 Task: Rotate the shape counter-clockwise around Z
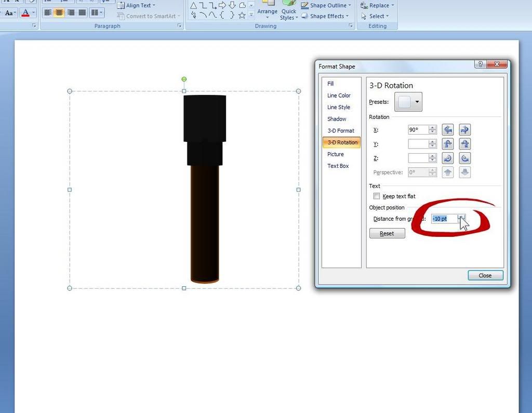(x=465, y=158)
